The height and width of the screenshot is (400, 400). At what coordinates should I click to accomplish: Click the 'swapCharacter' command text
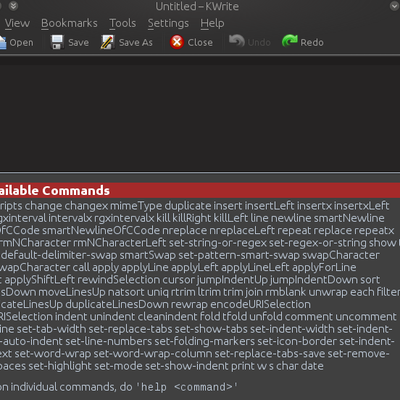click(x=341, y=255)
